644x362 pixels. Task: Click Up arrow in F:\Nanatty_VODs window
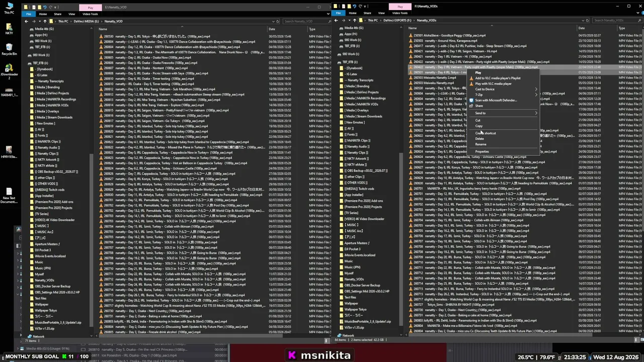355,21
